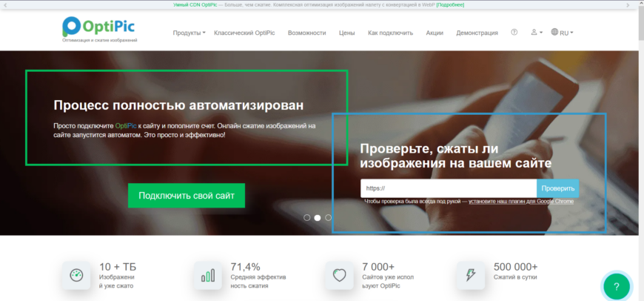
Task: Click the OptiPic logo
Action: (98, 26)
